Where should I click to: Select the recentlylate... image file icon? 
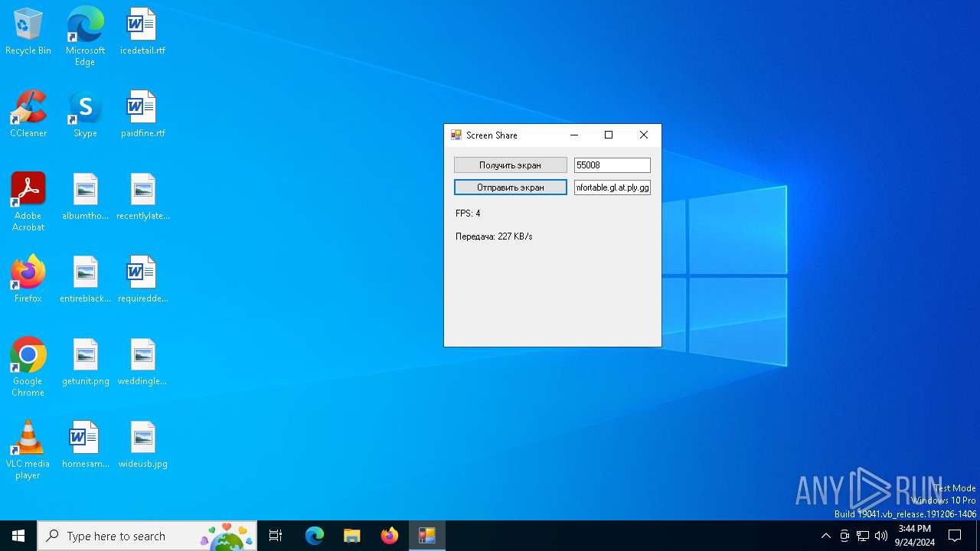pos(142,197)
